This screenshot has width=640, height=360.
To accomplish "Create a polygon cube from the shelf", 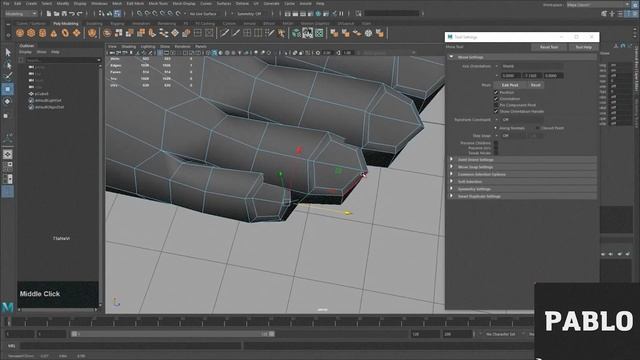I will pyautogui.click(x=31, y=33).
